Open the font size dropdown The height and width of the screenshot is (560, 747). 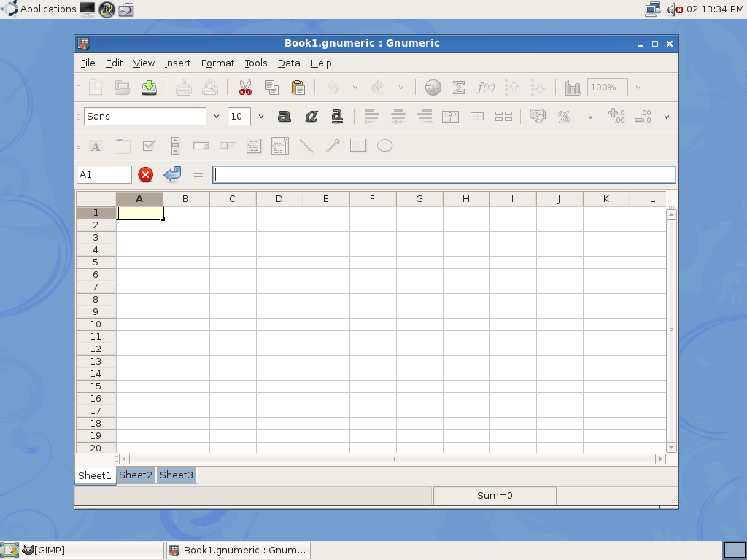click(x=261, y=117)
